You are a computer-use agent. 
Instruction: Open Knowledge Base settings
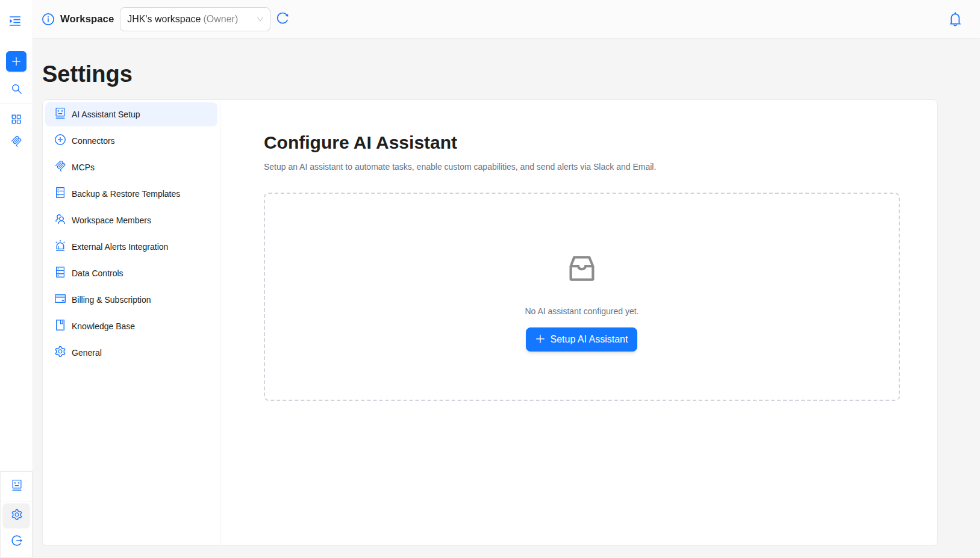point(103,326)
